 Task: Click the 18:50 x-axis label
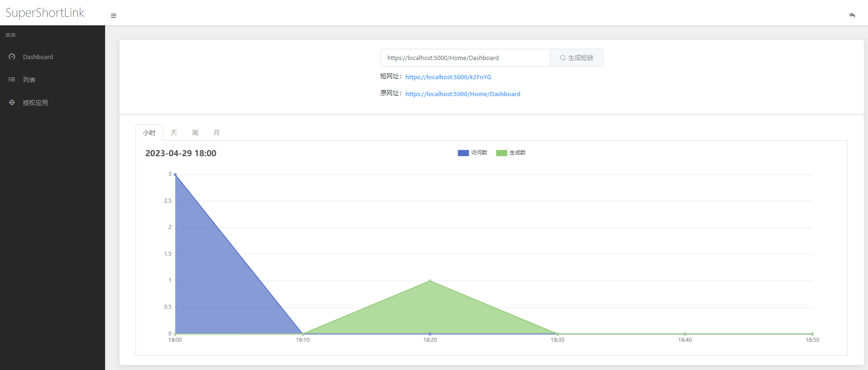813,340
